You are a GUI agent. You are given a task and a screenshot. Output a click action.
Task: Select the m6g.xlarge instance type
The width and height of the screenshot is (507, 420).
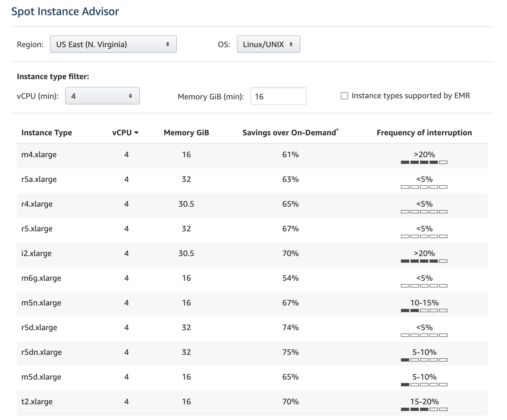(x=41, y=278)
